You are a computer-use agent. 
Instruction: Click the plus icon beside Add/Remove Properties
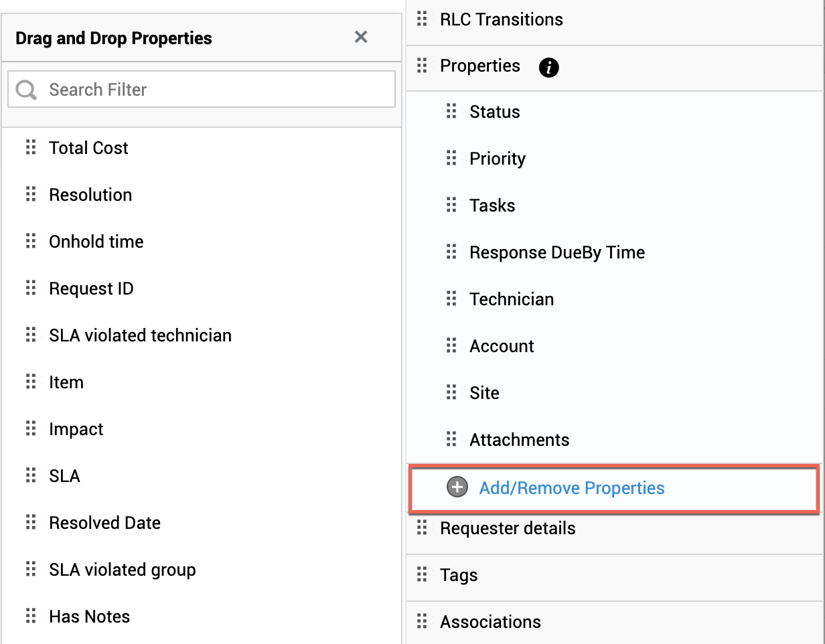[457, 487]
